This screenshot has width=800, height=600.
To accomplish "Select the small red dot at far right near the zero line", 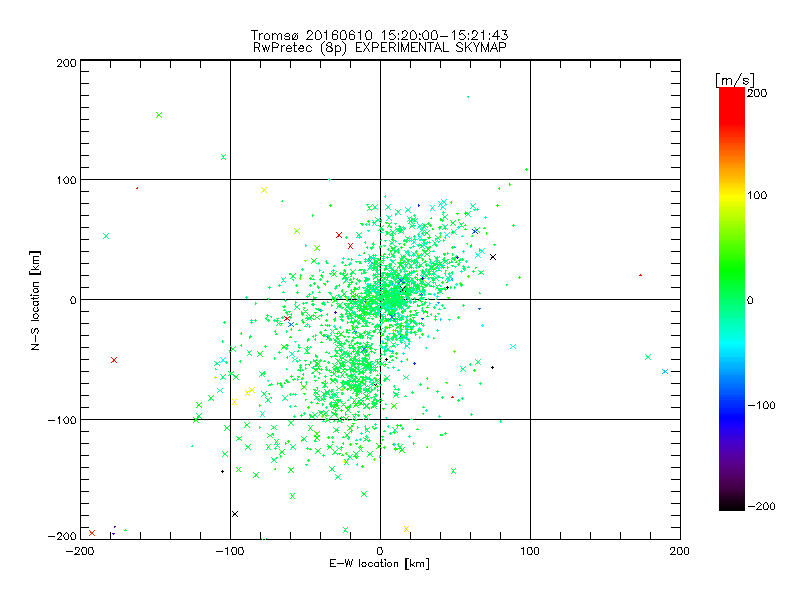I will click(x=640, y=276).
